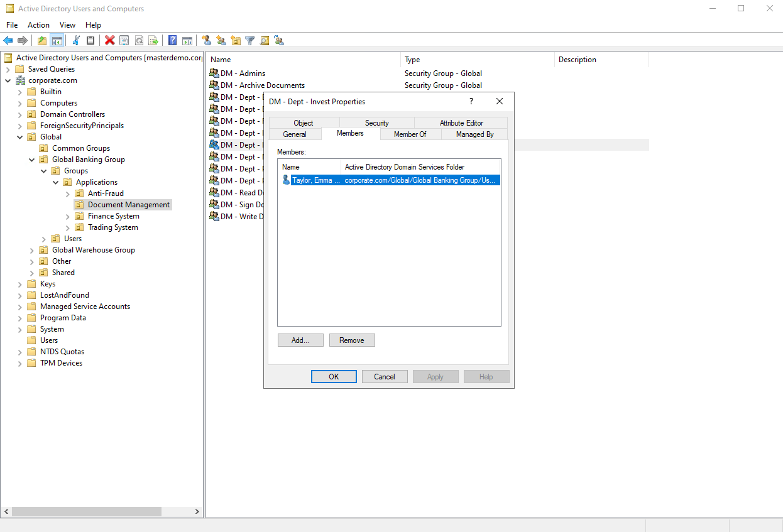Expand the Builtin container

coord(20,92)
